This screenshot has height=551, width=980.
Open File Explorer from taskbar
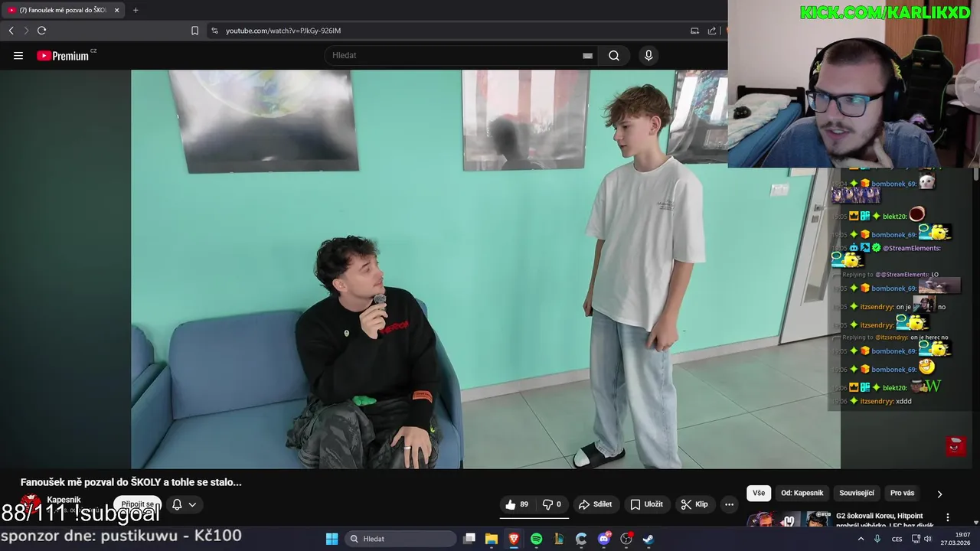click(x=492, y=539)
